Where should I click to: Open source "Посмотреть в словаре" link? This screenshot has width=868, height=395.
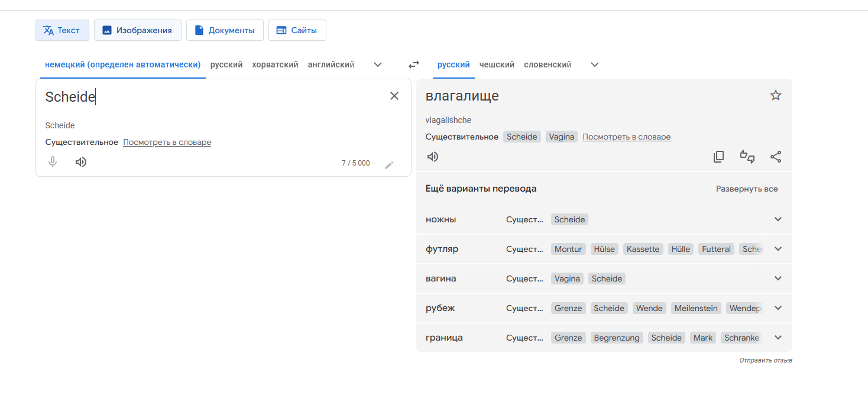pos(167,142)
